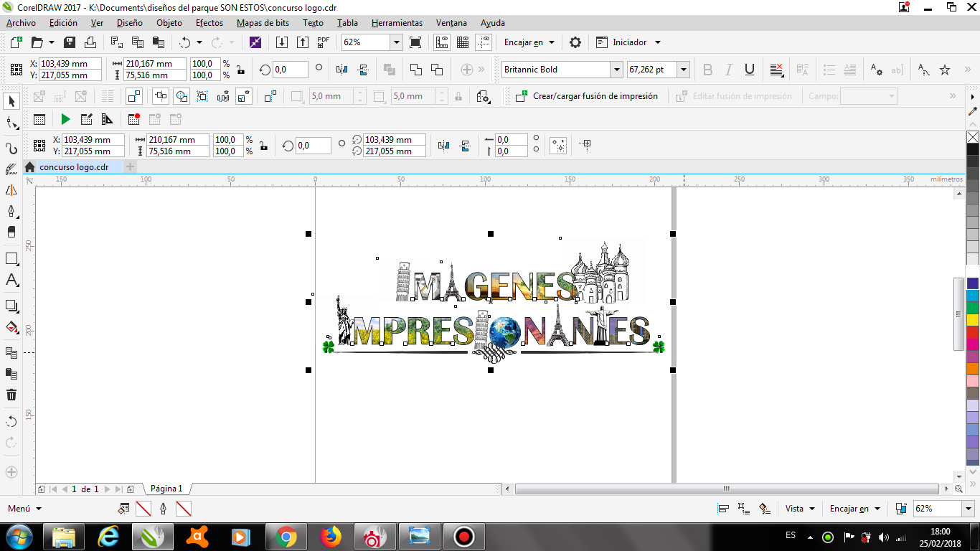Select the Text tool
Viewport: 980px width, 551px height.
coord(11,281)
